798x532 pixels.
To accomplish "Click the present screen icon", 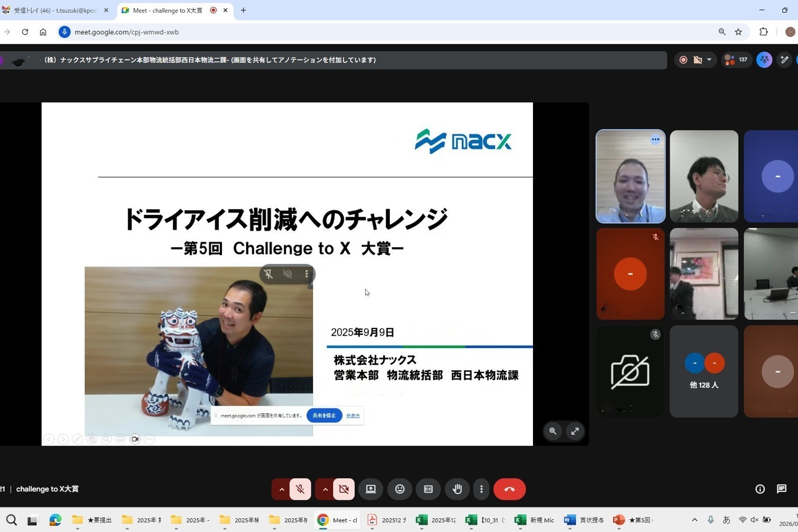I will pos(371,489).
